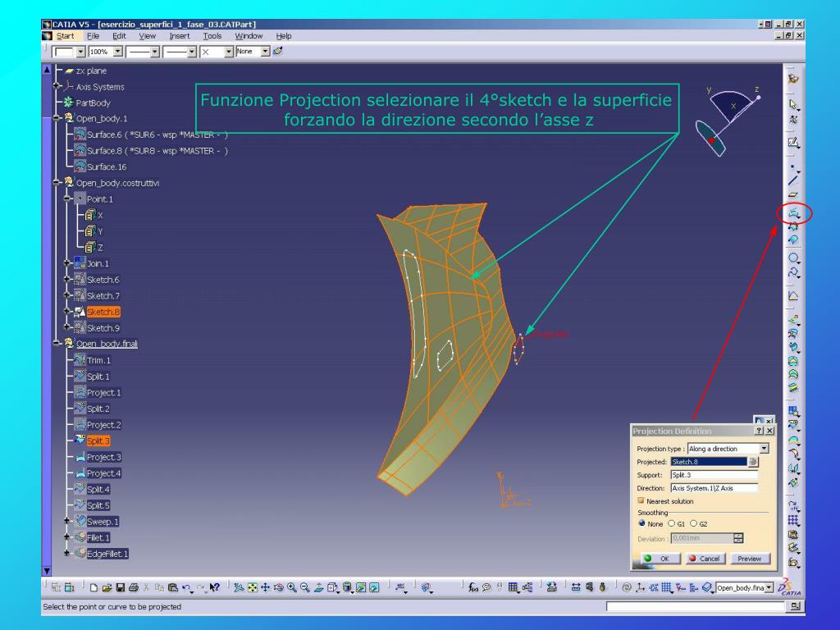Viewport: 840px width, 630px height.
Task: Click the Formula f(x) icon
Action: (x=472, y=587)
